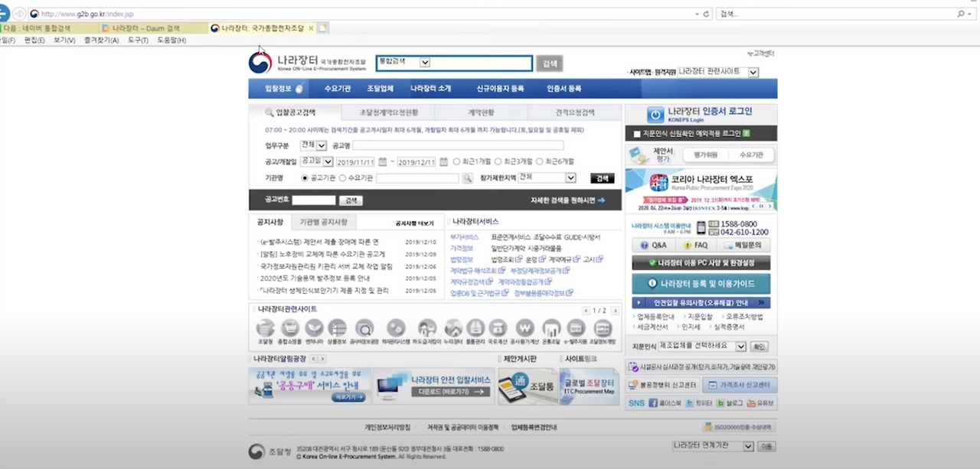
Task: Check the 지문인식 신원확인 예외적용 로그인 checkbox
Action: coord(637,134)
